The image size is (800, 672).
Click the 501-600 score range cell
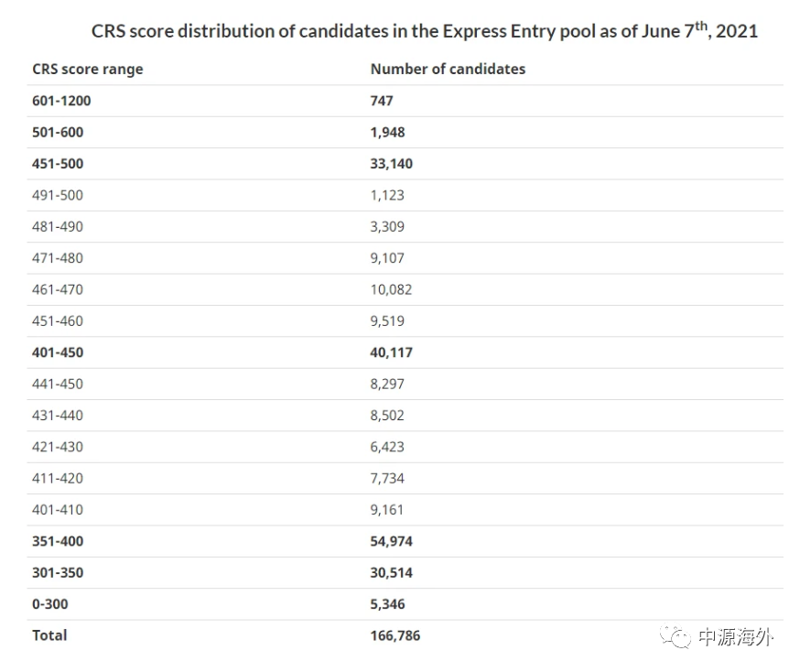tap(58, 132)
